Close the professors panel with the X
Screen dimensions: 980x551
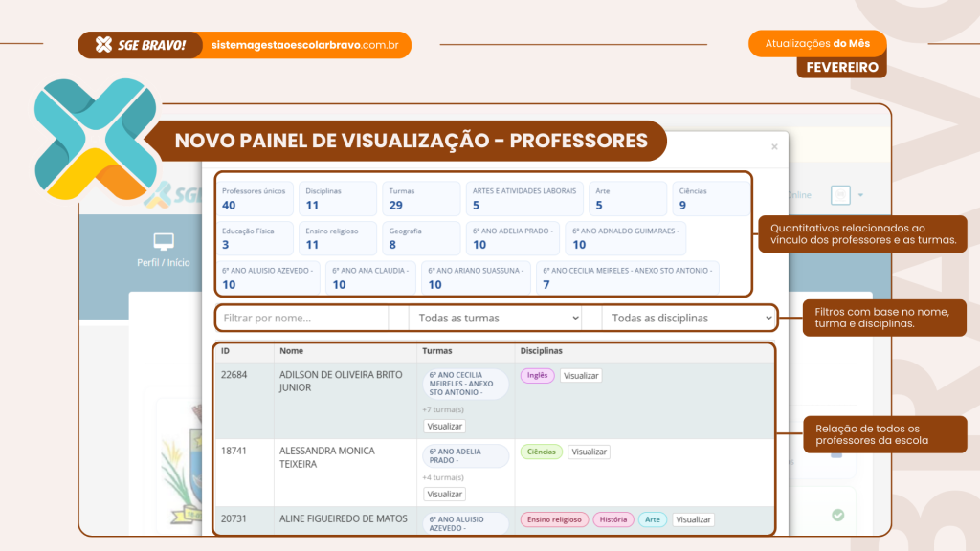click(x=774, y=147)
